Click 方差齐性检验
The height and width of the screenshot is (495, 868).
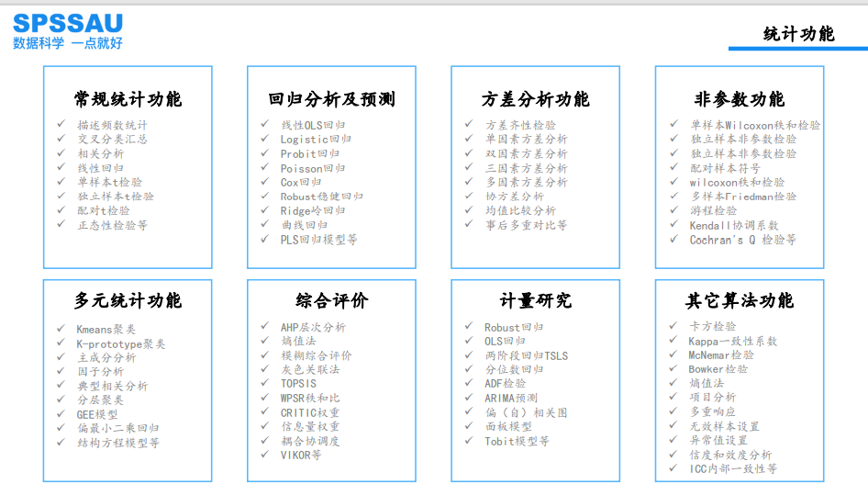[x=520, y=125]
